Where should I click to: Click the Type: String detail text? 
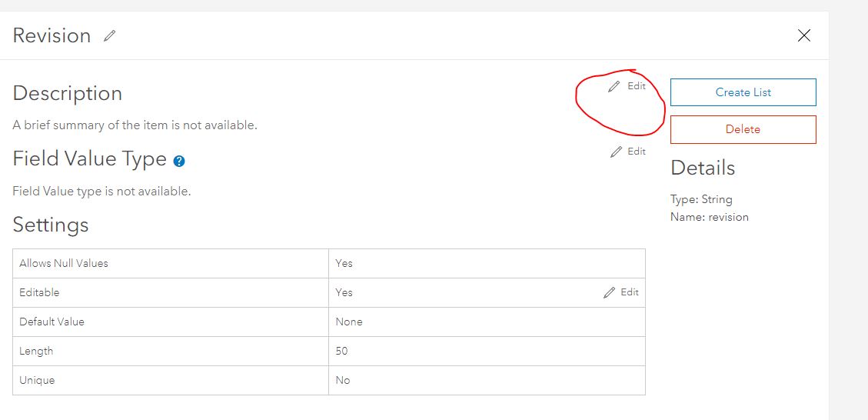(x=701, y=199)
